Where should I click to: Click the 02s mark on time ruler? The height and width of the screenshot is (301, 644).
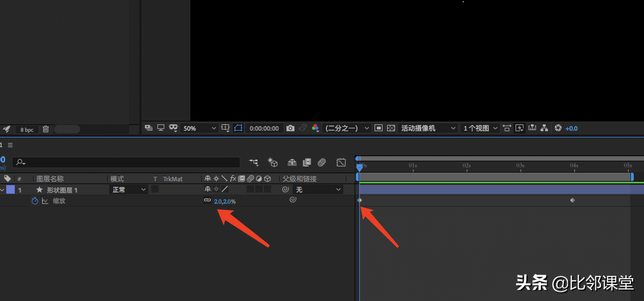(467, 166)
